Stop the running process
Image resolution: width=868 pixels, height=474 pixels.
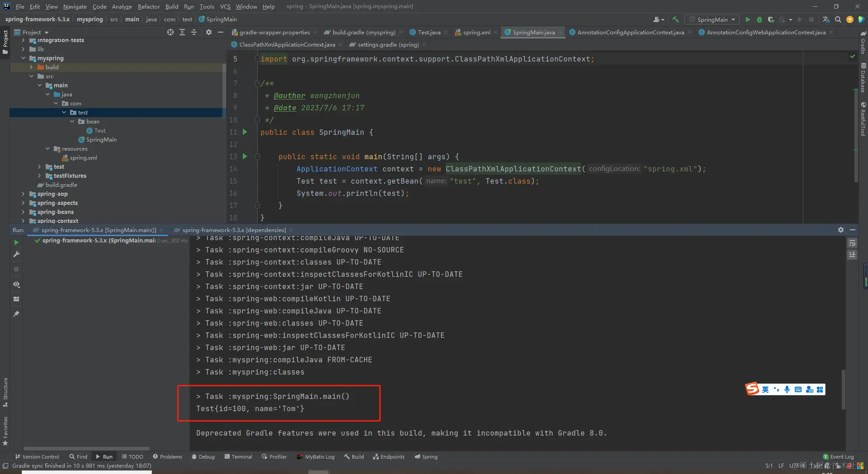[16, 269]
